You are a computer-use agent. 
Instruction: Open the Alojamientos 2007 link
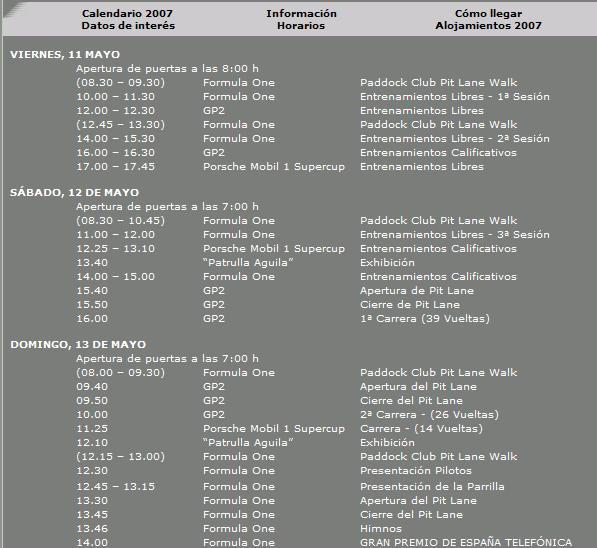coord(488,26)
